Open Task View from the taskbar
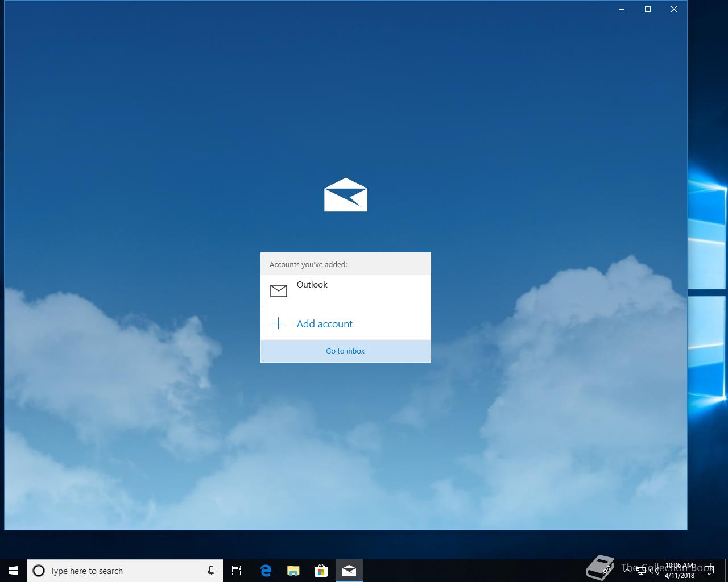Image resolution: width=728 pixels, height=582 pixels. coord(237,571)
